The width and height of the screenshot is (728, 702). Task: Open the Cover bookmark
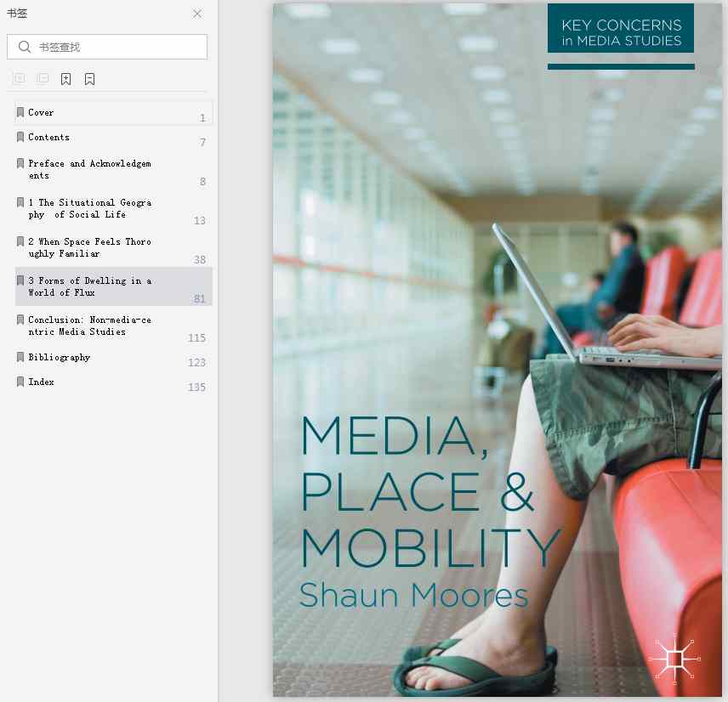114,113
